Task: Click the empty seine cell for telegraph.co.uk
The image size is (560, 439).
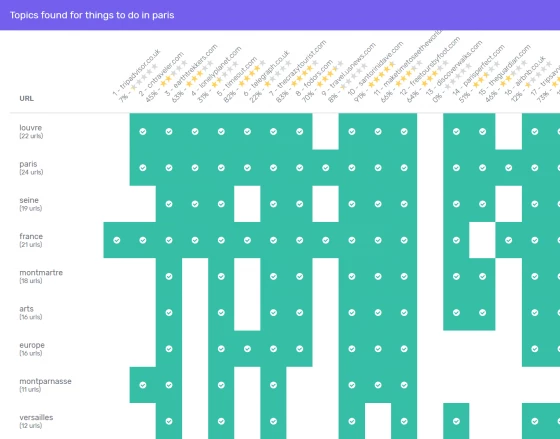Action: pyautogui.click(x=247, y=204)
